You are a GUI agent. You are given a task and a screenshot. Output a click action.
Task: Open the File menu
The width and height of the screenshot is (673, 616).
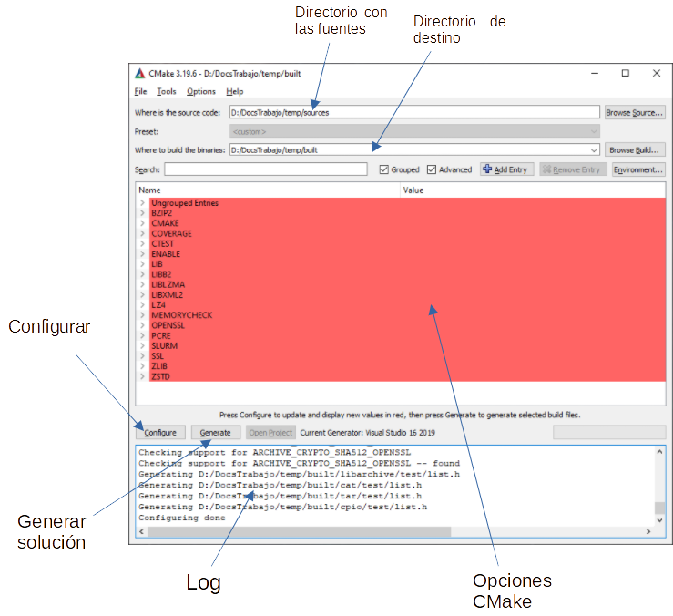(x=140, y=91)
